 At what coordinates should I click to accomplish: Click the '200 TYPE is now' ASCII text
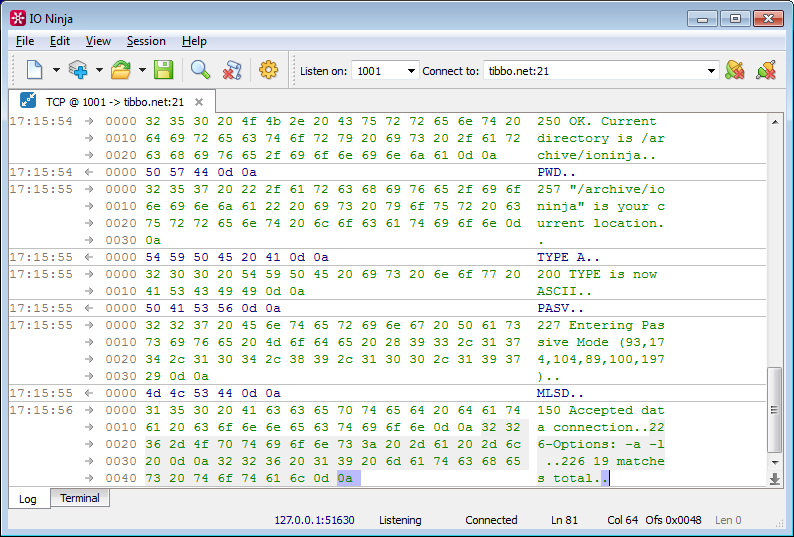point(597,275)
